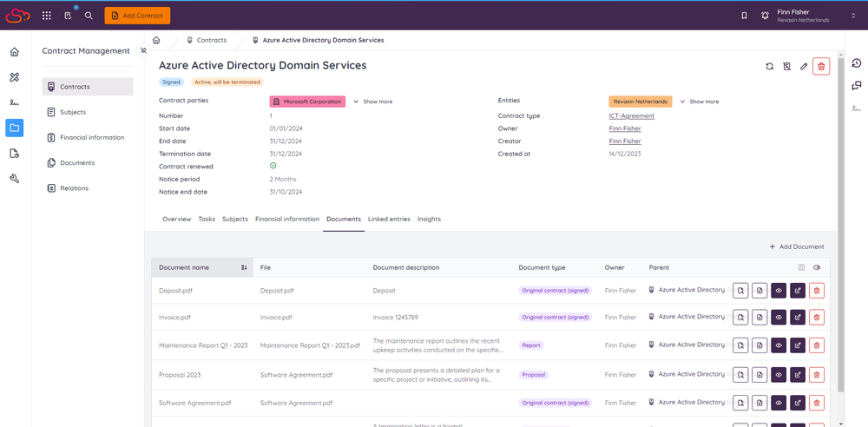868x427 pixels.
Task: Switch to the Tasks tab
Action: click(x=207, y=220)
